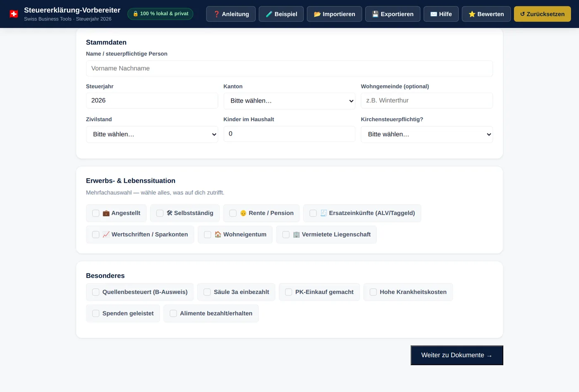Check the Angestellt checkbox

coord(96,213)
